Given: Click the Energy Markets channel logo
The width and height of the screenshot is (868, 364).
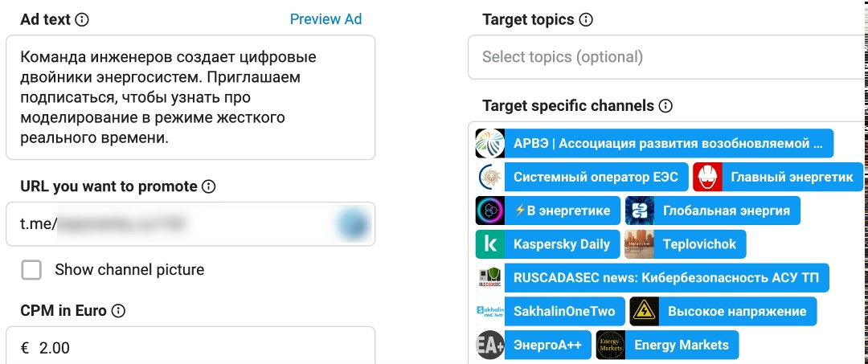Looking at the screenshot, I should (610, 346).
